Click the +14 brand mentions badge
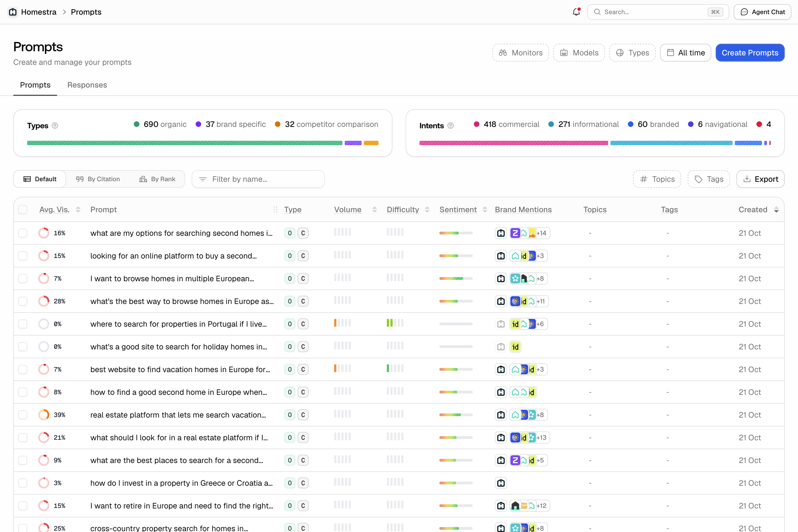 (x=541, y=233)
